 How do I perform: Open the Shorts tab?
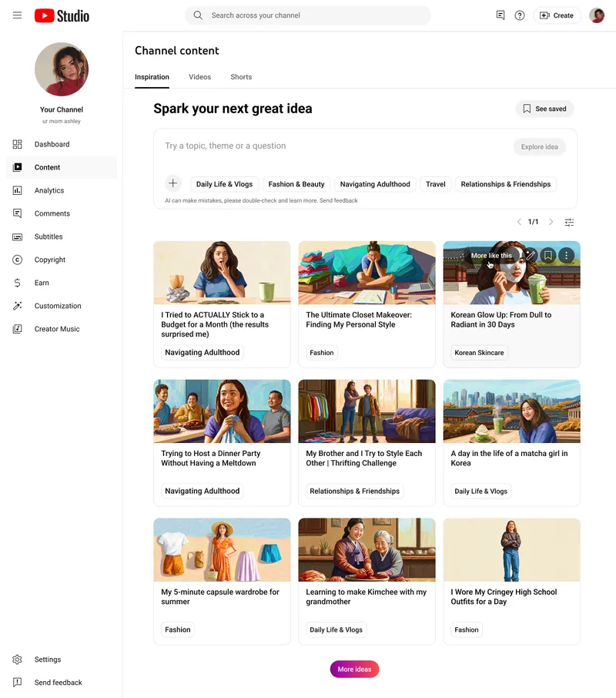(x=240, y=77)
